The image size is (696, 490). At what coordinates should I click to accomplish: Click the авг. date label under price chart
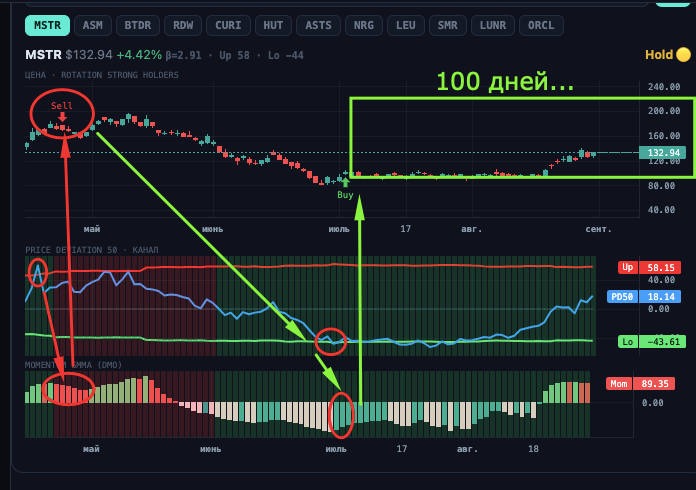coord(471,229)
